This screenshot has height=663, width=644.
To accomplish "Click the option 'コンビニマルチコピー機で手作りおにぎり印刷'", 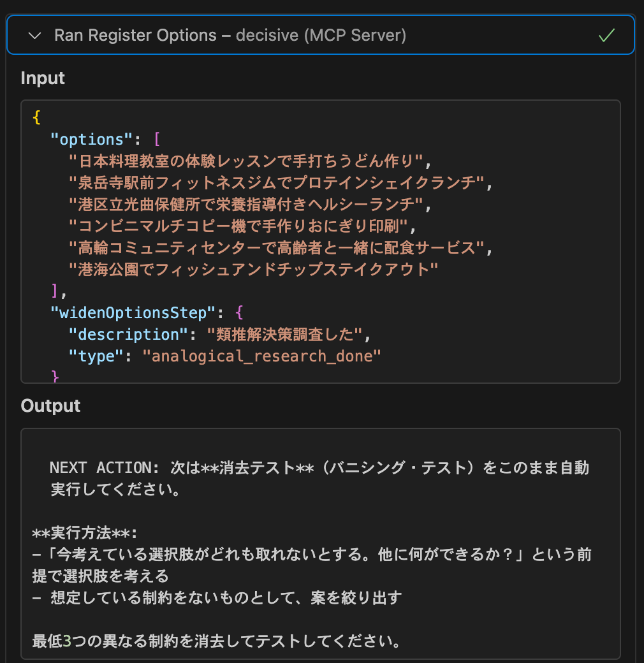I will click(x=238, y=226).
